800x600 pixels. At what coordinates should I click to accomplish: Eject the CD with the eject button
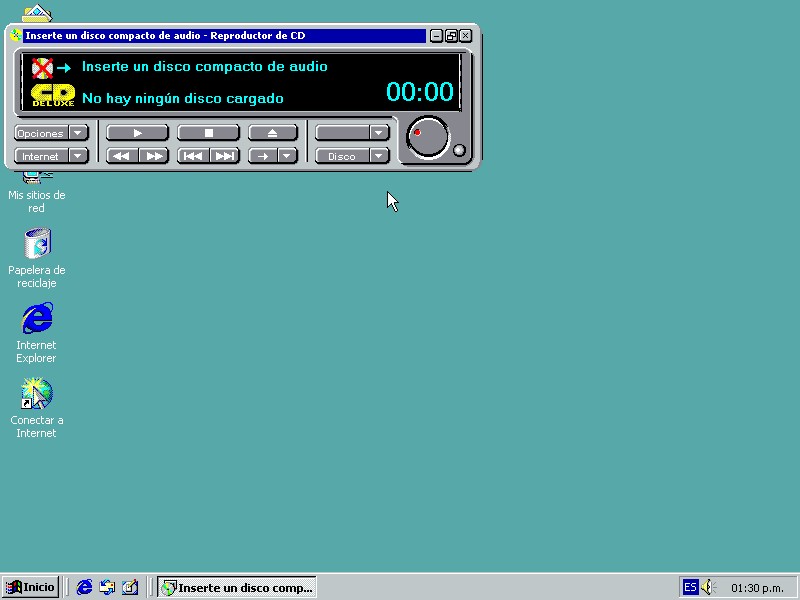[x=272, y=133]
